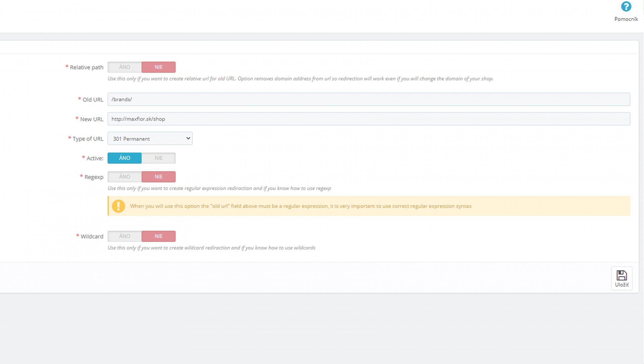Click the Wildcard help description text
This screenshot has height=364, width=644.
211,248
